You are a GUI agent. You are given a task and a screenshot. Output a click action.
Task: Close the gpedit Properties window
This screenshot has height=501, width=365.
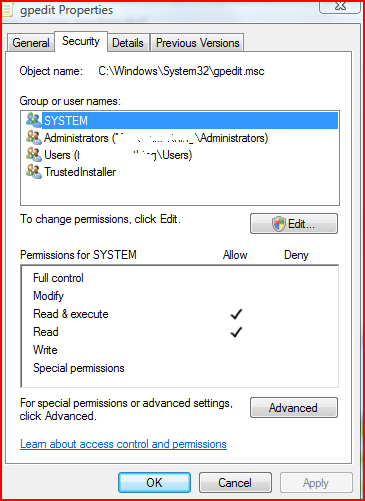click(x=340, y=7)
